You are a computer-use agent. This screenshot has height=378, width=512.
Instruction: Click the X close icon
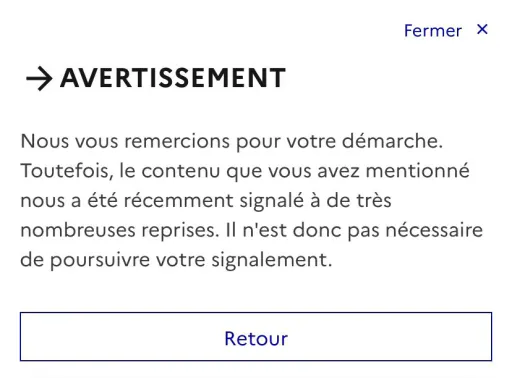click(482, 29)
